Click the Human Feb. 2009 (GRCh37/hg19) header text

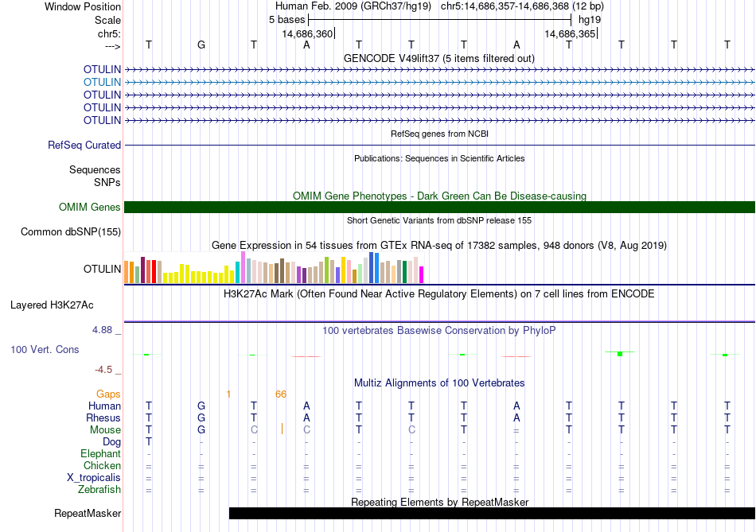354,6
